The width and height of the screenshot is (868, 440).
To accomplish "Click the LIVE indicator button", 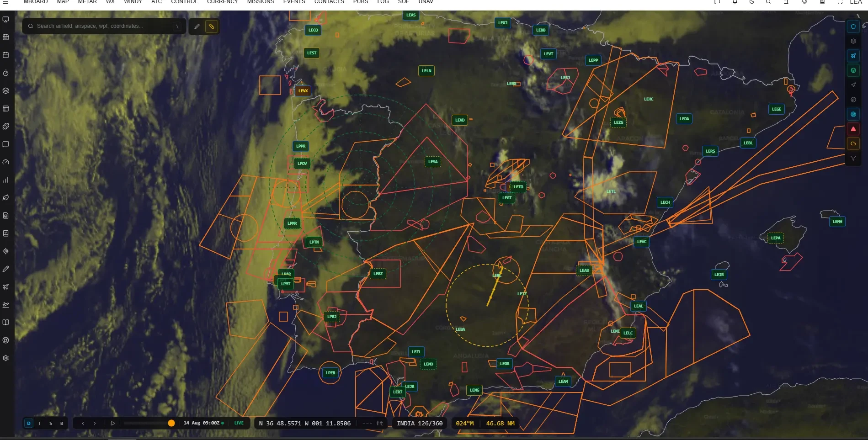I will click(239, 423).
